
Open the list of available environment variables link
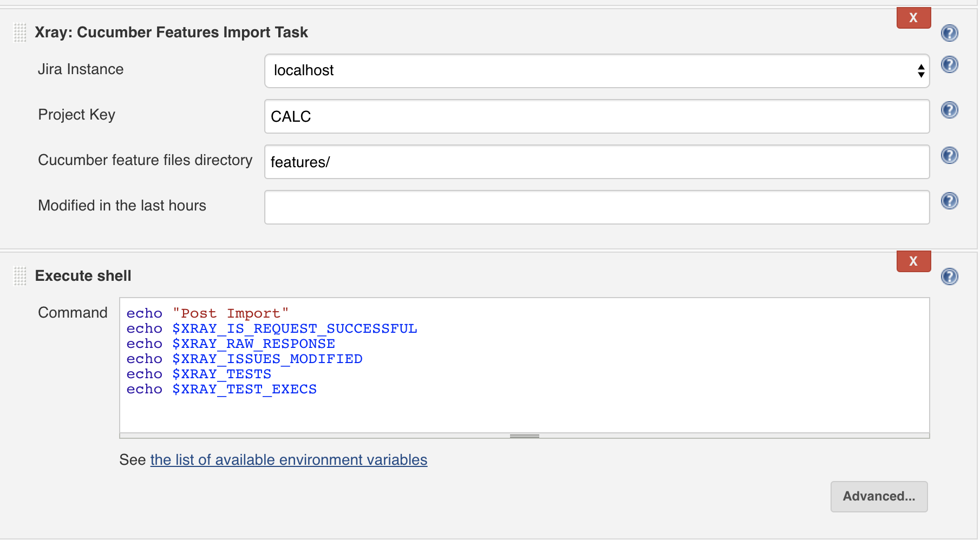(x=289, y=460)
